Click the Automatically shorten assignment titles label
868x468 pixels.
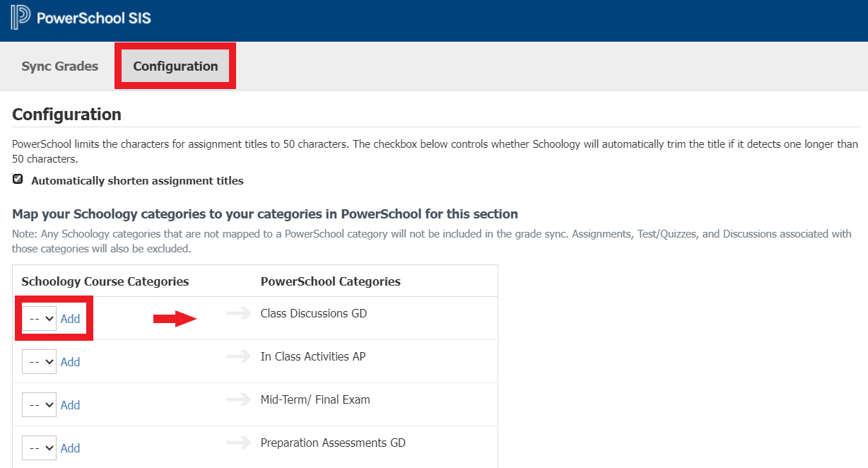[x=137, y=180]
